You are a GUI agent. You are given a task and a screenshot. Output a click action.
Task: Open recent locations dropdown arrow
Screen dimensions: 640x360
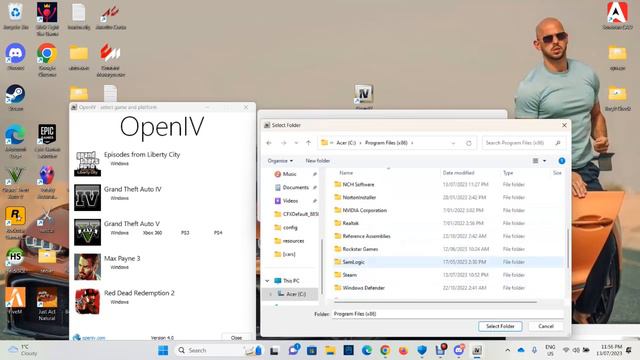pos(296,143)
